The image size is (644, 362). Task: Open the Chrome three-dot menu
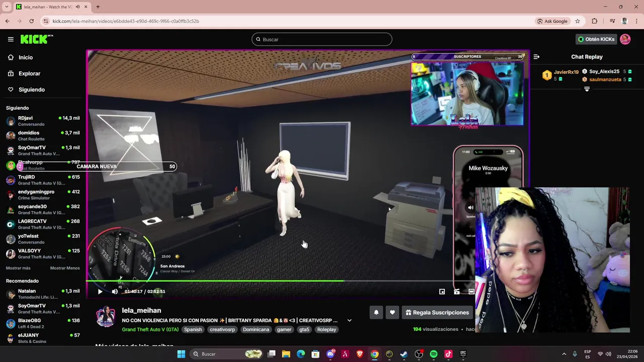(x=637, y=21)
